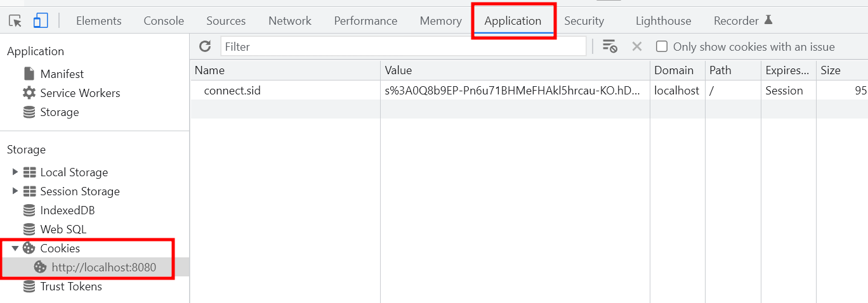Collapse the Cookies tree arrow
868x303 pixels.
(15, 248)
